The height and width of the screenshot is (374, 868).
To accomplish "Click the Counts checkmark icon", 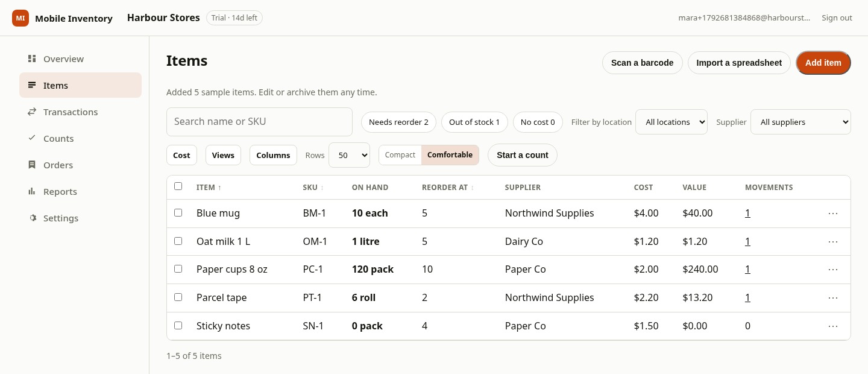I will [x=32, y=138].
